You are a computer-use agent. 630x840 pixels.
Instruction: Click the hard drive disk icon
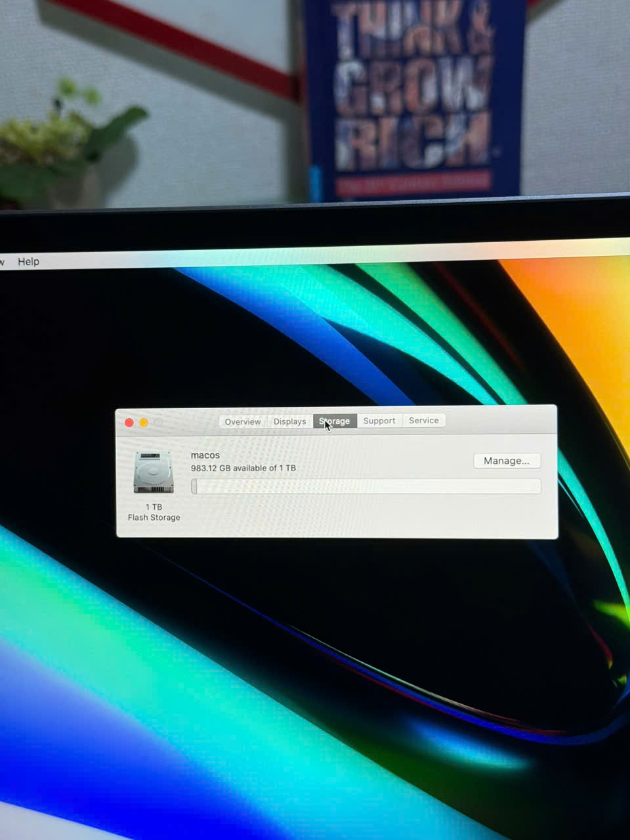pyautogui.click(x=154, y=472)
